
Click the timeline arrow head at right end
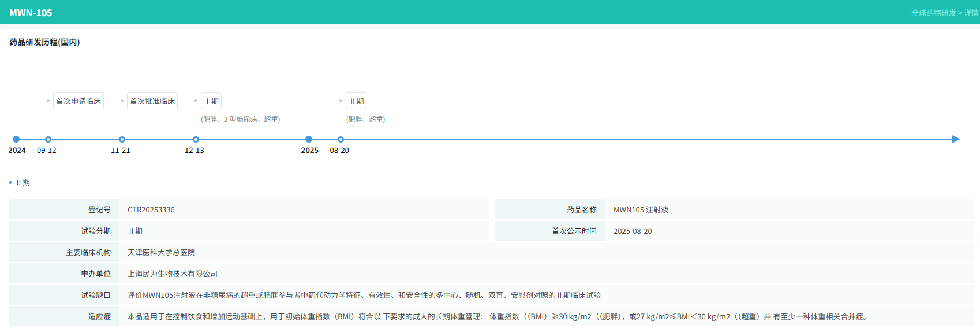point(956,139)
